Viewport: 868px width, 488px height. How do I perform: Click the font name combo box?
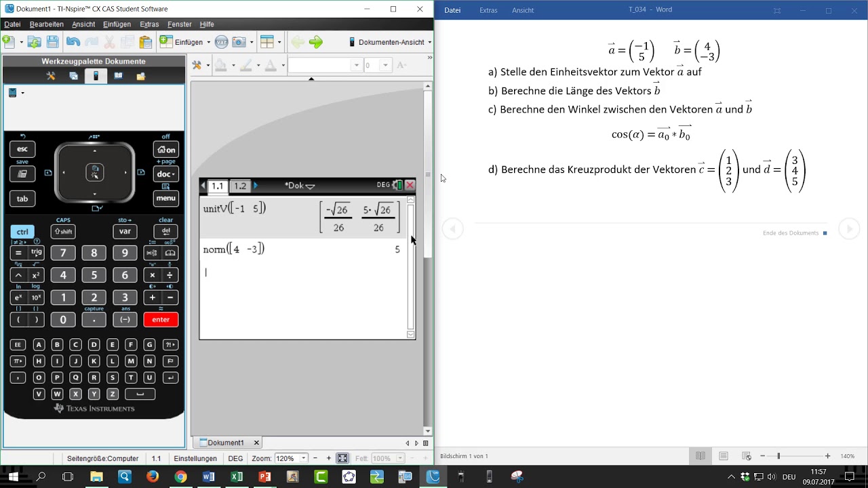click(x=325, y=65)
